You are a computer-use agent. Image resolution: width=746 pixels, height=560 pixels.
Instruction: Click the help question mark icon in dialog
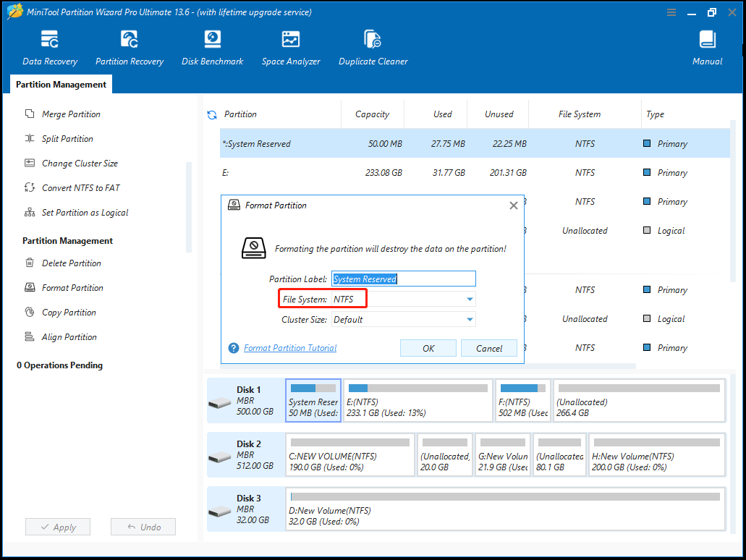(234, 348)
